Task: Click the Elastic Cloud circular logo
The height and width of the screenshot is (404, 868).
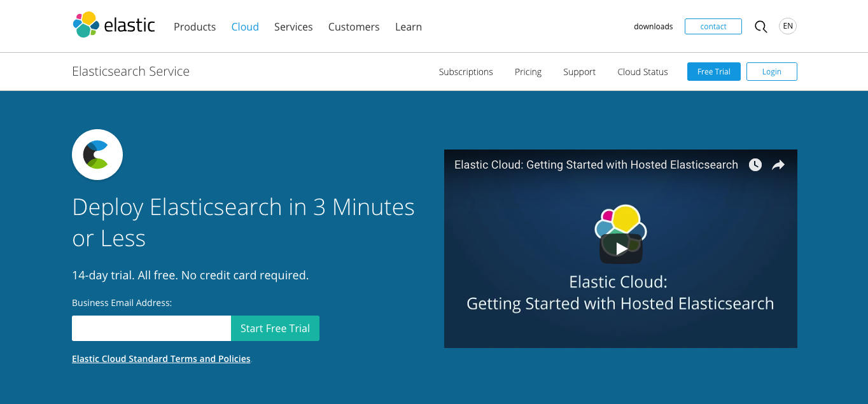Action: pos(97,155)
